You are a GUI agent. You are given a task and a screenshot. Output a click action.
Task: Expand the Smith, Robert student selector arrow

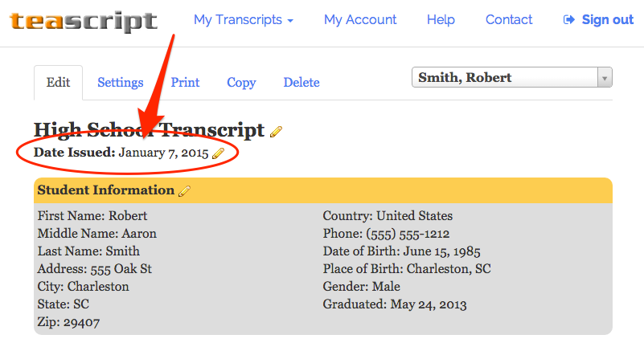(605, 78)
